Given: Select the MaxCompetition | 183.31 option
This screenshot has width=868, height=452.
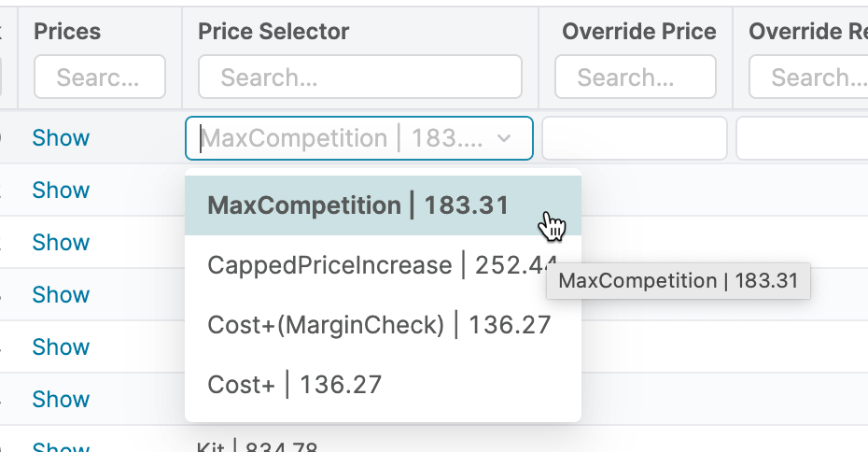Looking at the screenshot, I should pos(360,205).
